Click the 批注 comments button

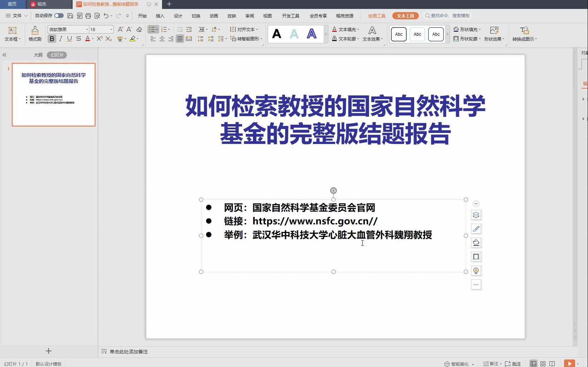513,364
